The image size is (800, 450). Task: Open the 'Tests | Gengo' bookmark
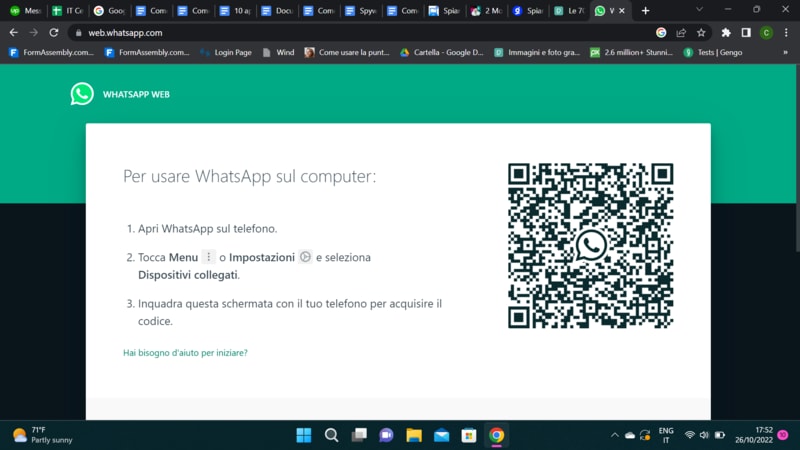(715, 52)
